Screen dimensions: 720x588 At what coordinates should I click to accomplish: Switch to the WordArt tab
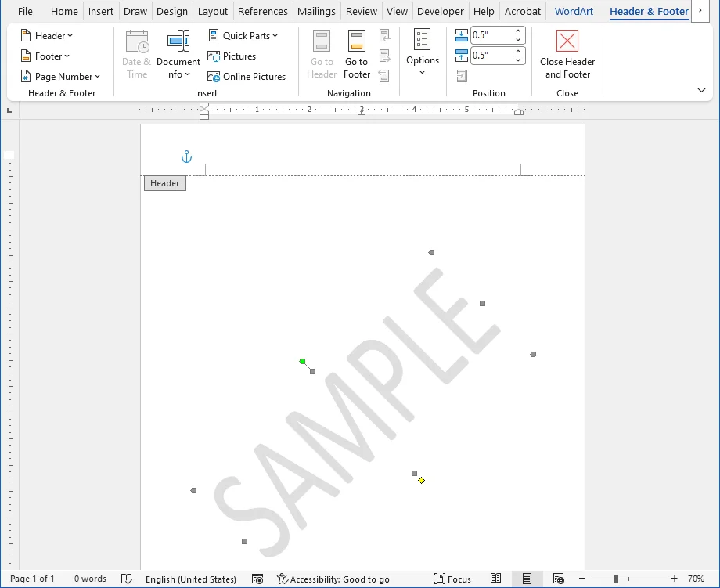tap(574, 11)
